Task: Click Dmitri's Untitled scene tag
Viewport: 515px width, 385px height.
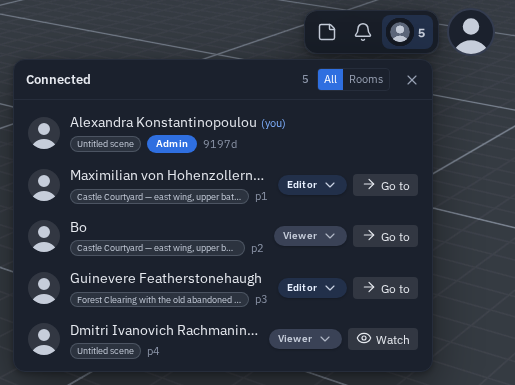Action: [105, 351]
